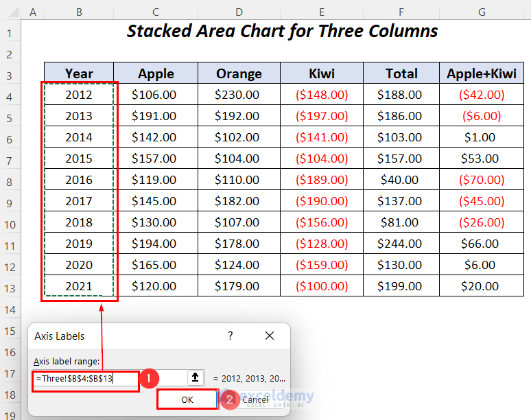
Task: Click the range collapse arrow icon
Action: (196, 377)
